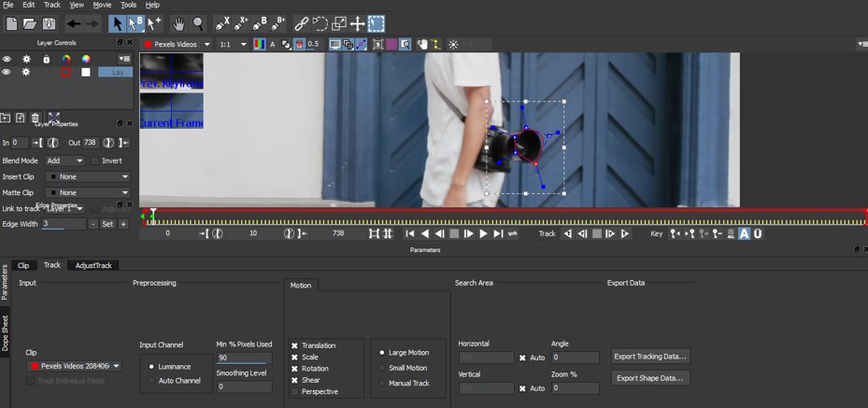Toggle visibility eye of the selected layer

pyautogui.click(x=7, y=72)
